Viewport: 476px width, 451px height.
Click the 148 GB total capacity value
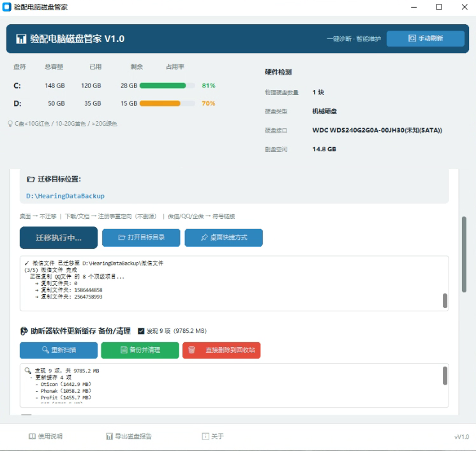(55, 85)
